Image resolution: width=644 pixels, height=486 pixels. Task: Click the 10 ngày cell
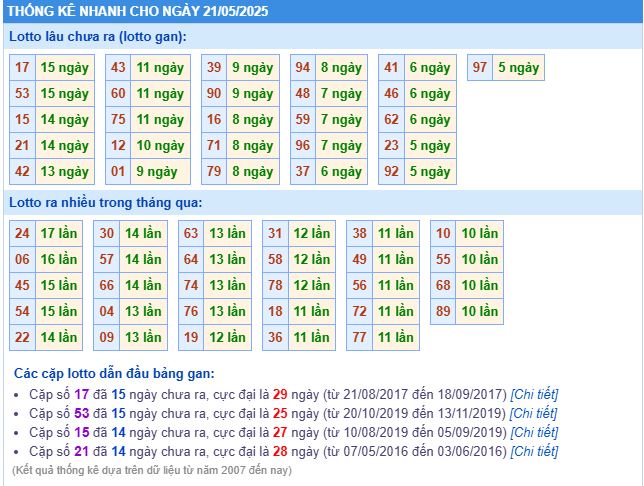(161, 145)
